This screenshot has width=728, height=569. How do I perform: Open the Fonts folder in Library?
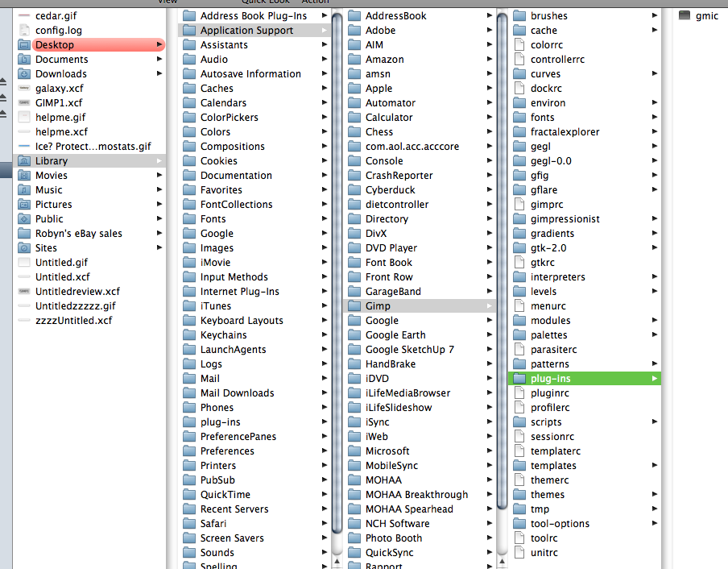(x=255, y=218)
